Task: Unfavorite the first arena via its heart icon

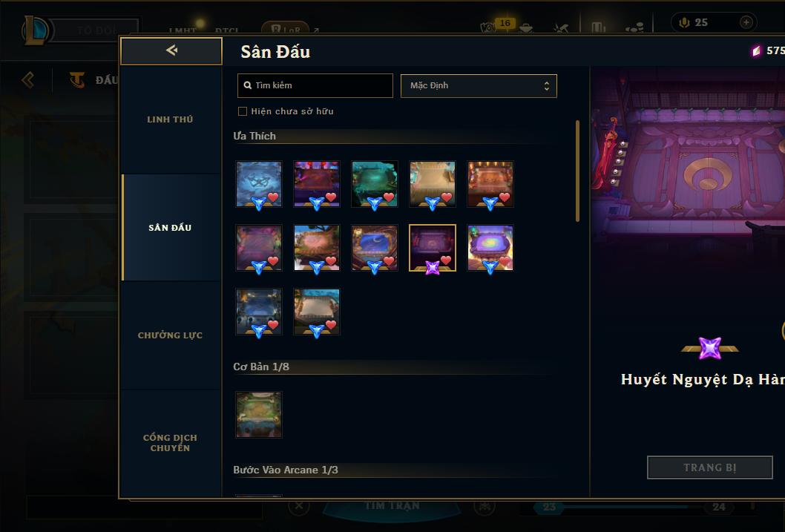Action: 273,197
